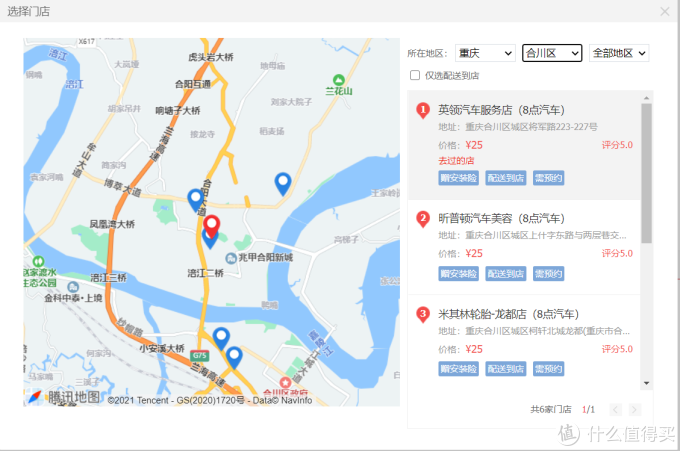Click blue map pin east of 合阳大道
This screenshot has height=451, width=680.
[283, 184]
